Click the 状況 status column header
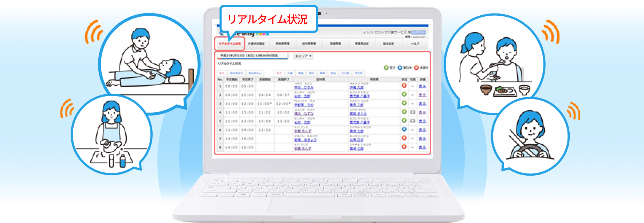Image resolution: width=644 pixels, height=223 pixels. tap(404, 79)
